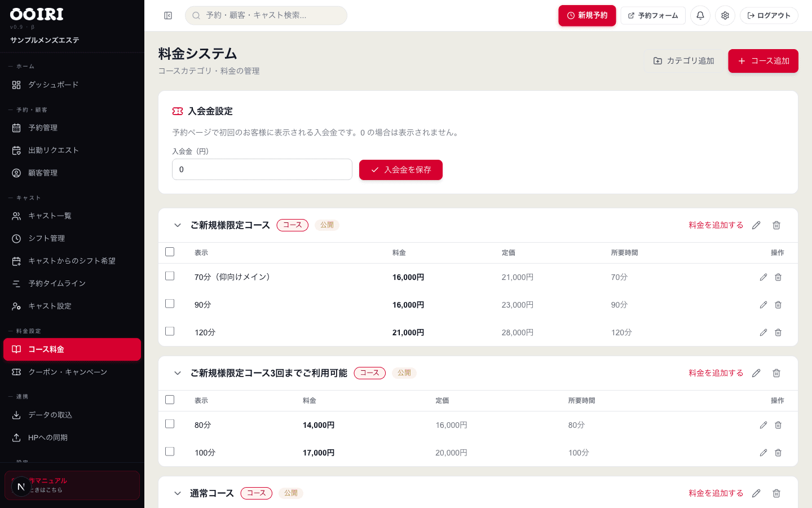This screenshot has height=508, width=812.
Task: Open HPへの同期 in sidebar
Action: pos(72,437)
